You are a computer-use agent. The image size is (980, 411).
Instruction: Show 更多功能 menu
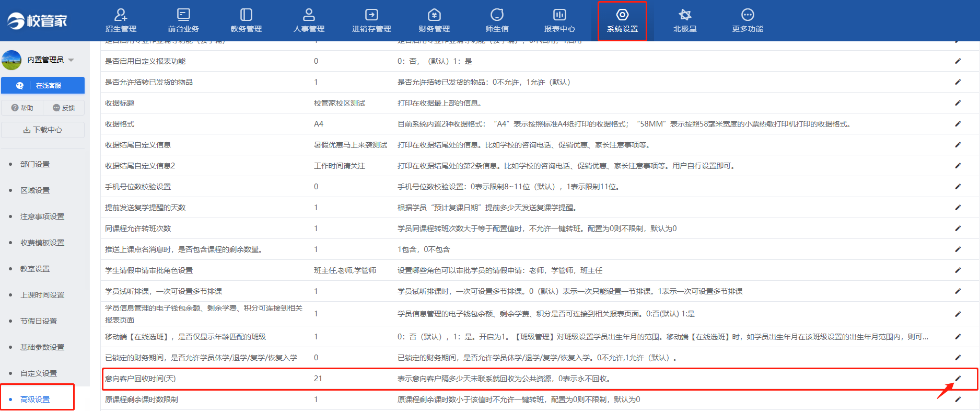(748, 20)
